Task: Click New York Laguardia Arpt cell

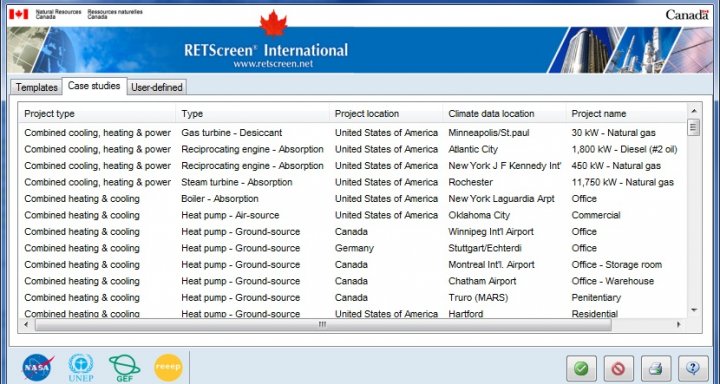Action: pyautogui.click(x=501, y=199)
